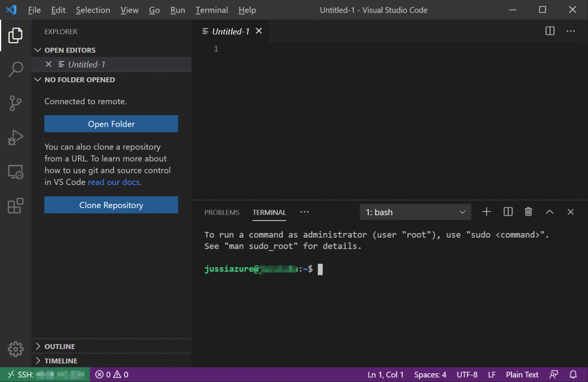Close the Untitled-1 editor tab

(x=259, y=31)
